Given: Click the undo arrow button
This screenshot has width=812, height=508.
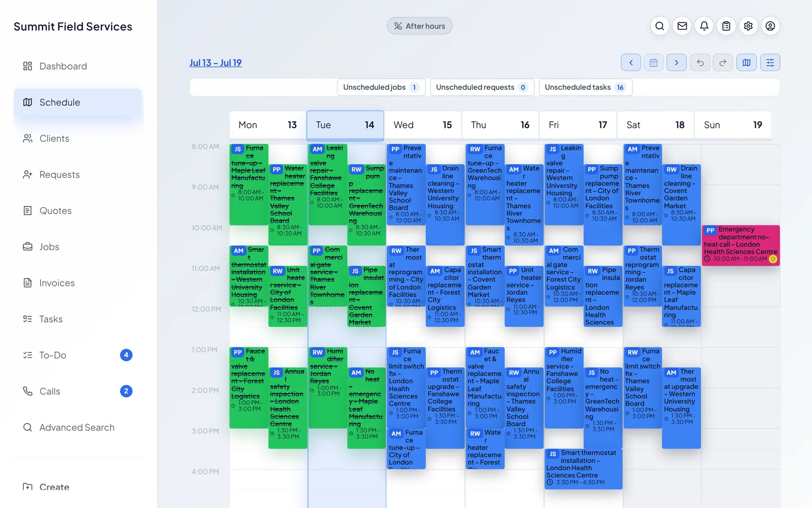Looking at the screenshot, I should [x=700, y=62].
